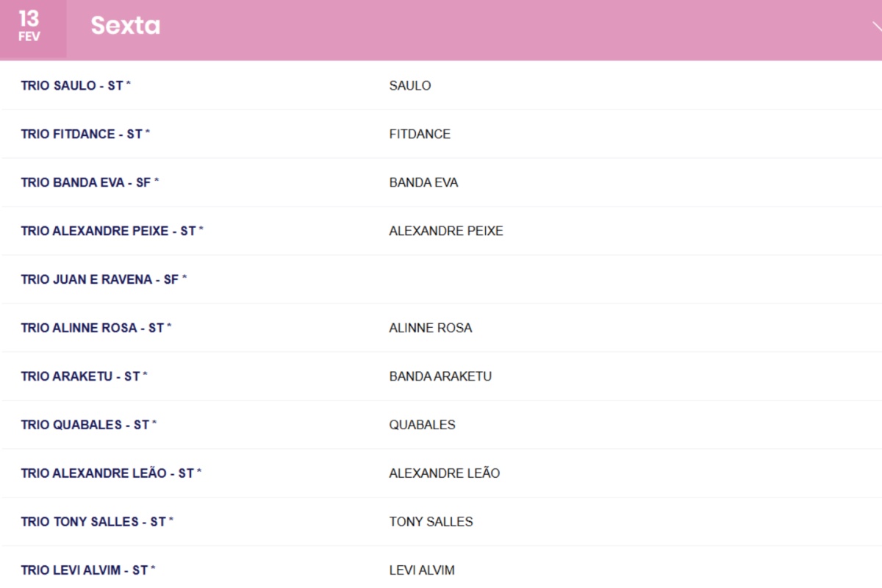Click the 13 FEV date badge
The width and height of the screenshot is (882, 588).
[29, 26]
